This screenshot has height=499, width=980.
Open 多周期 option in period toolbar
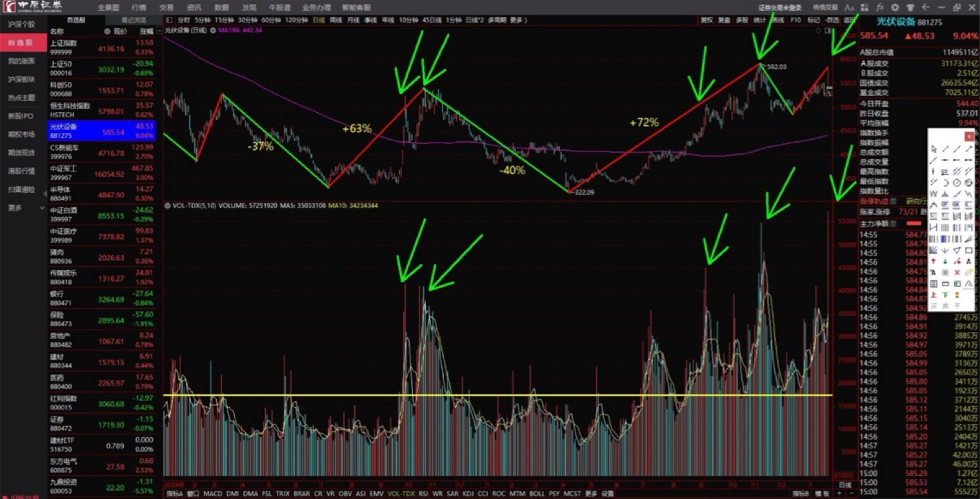pos(497,20)
